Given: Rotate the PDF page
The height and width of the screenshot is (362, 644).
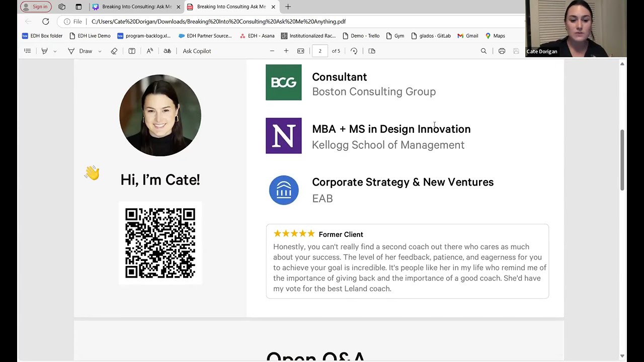Looking at the screenshot, I should tap(354, 51).
